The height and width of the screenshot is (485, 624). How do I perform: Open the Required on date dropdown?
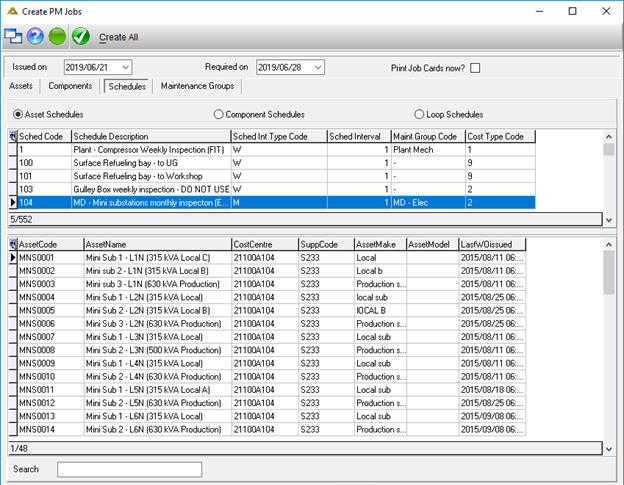(x=318, y=67)
